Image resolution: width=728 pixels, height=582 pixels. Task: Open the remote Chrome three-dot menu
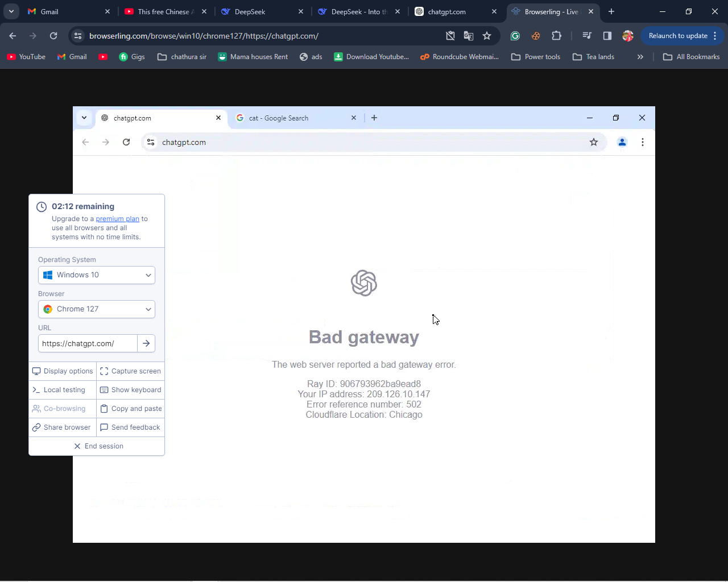coord(643,142)
